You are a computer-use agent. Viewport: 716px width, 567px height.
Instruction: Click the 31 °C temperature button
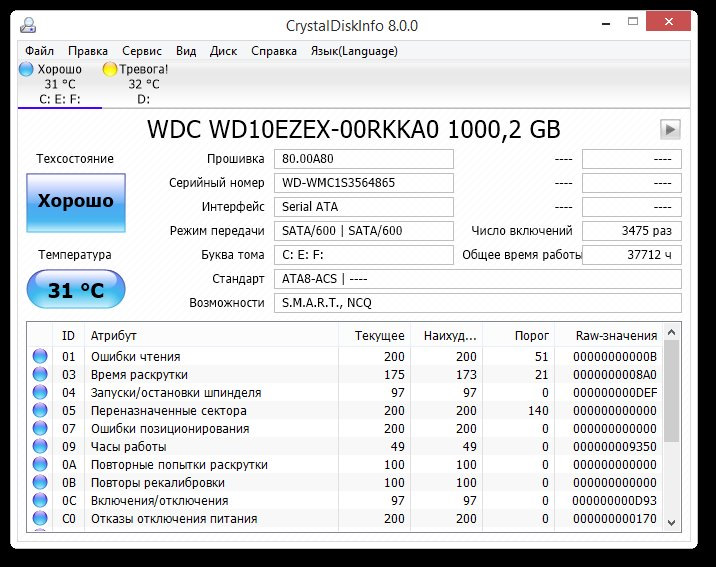point(76,289)
